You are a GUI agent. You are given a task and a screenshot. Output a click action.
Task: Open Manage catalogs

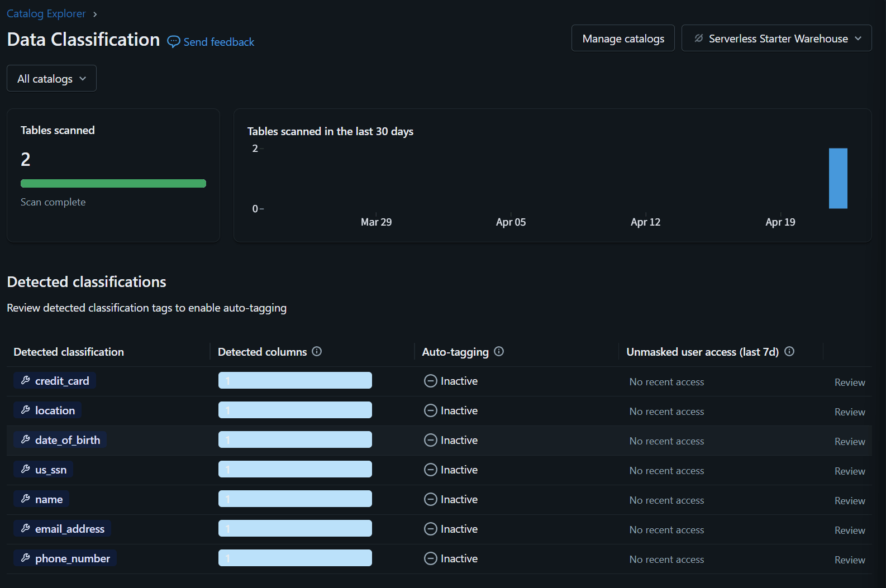click(623, 38)
